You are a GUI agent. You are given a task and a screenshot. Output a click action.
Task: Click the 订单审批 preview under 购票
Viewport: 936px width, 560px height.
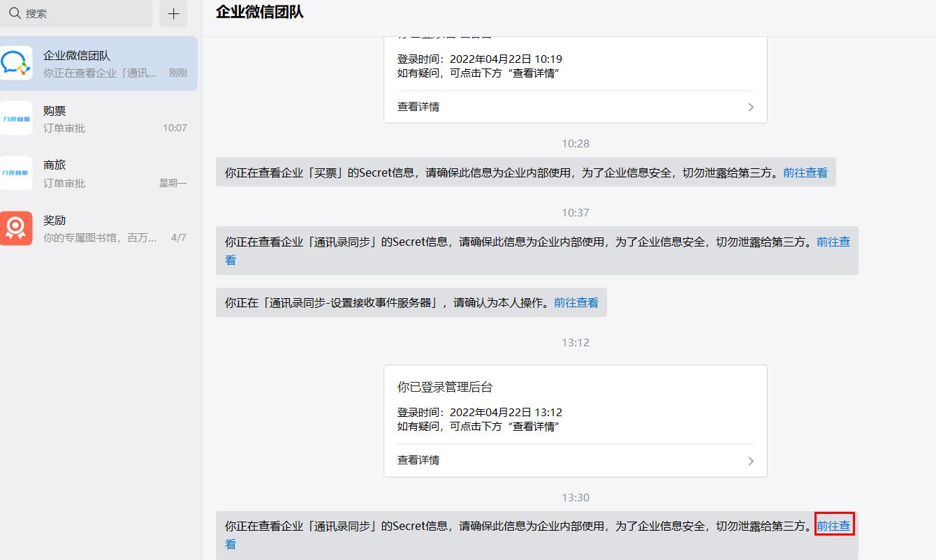pyautogui.click(x=64, y=128)
